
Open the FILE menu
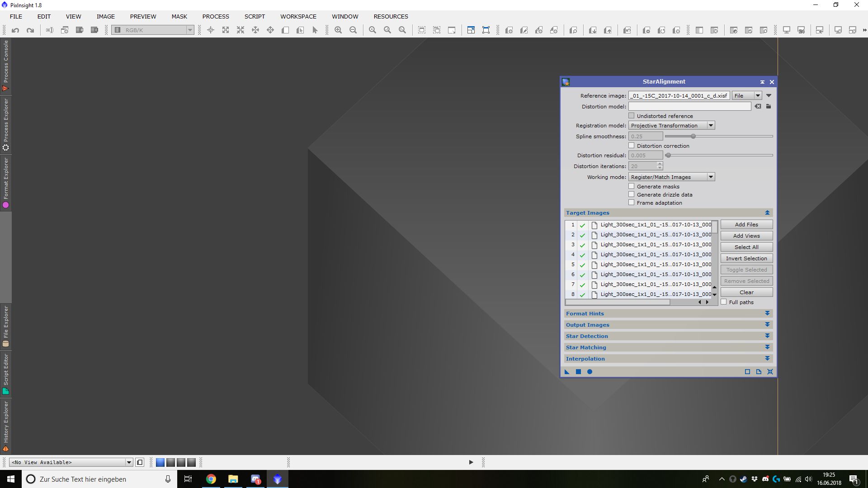coord(16,16)
